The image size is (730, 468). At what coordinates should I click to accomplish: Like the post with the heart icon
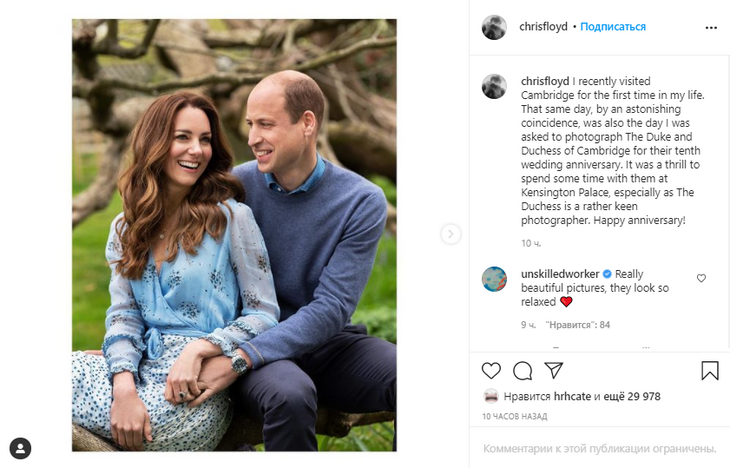point(491,371)
